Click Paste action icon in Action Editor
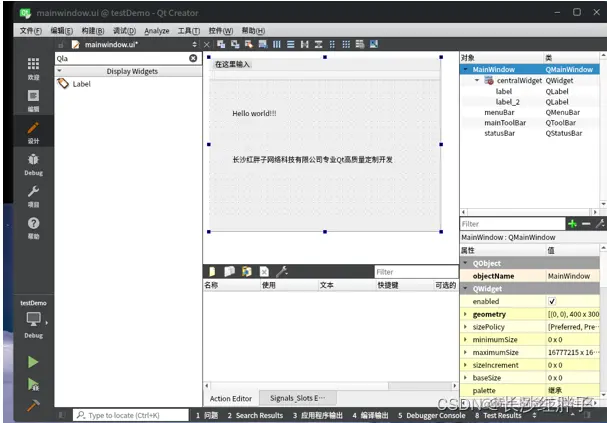The width and height of the screenshot is (607, 423). [247, 272]
